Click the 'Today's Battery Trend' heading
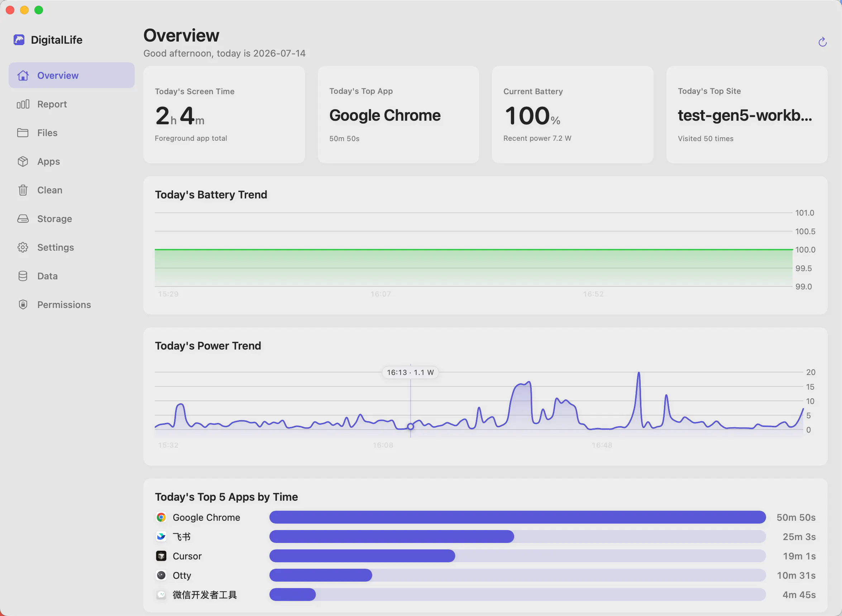The height and width of the screenshot is (616, 842). [x=211, y=194]
